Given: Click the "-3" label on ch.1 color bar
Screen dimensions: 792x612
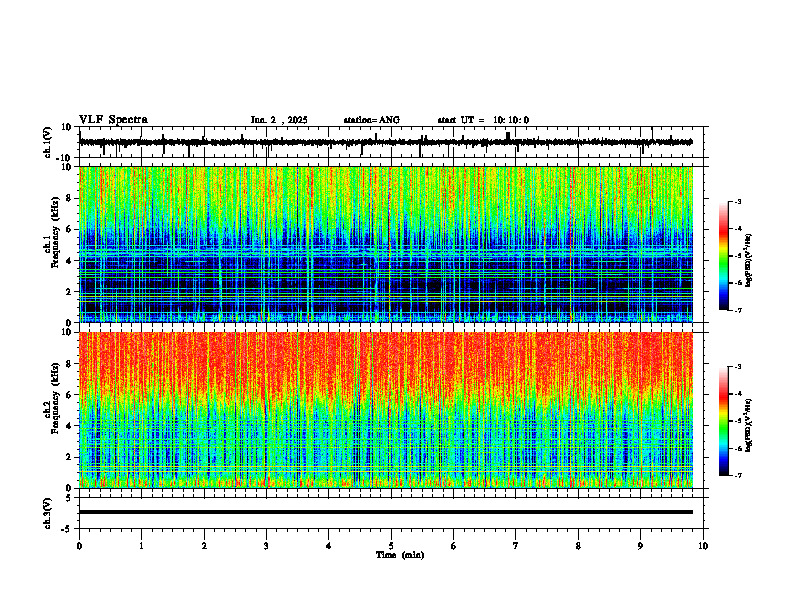Looking at the screenshot, I should click(738, 201).
